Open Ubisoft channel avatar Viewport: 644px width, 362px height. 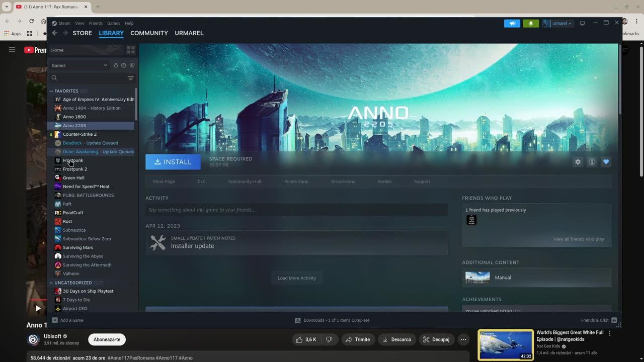tap(33, 339)
